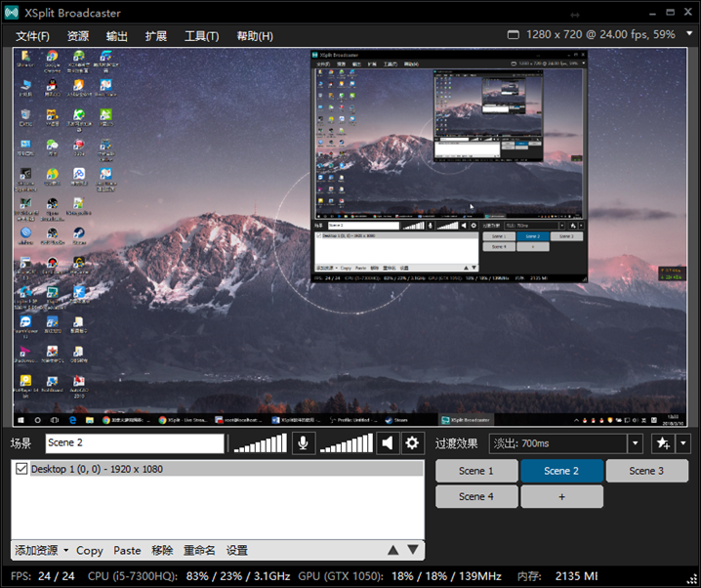Expand the resolution dropdown arrow at top right
701x588 pixels.
689,33
